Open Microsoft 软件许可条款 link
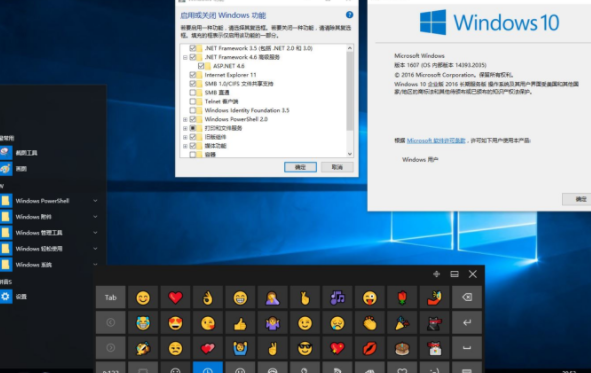The width and height of the screenshot is (591, 373). click(436, 141)
